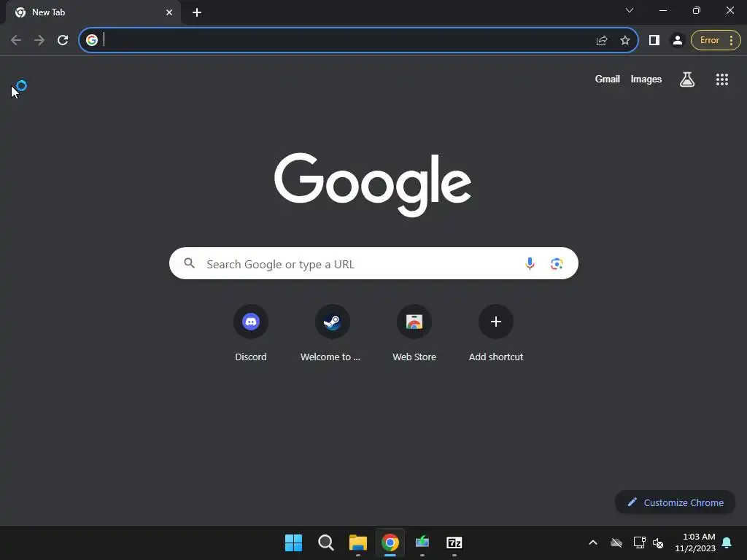The width and height of the screenshot is (747, 560).
Task: Search by image with Google Lens
Action: [x=557, y=263]
